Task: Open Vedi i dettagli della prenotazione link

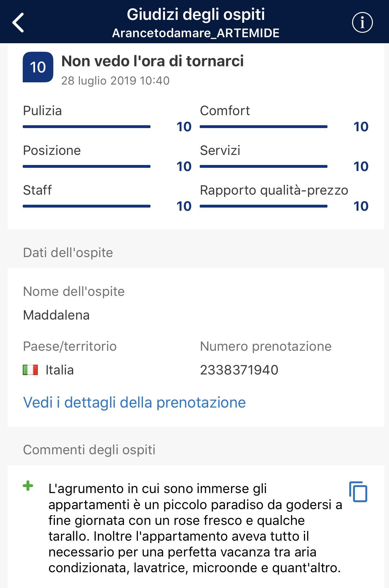Action: pyautogui.click(x=134, y=403)
